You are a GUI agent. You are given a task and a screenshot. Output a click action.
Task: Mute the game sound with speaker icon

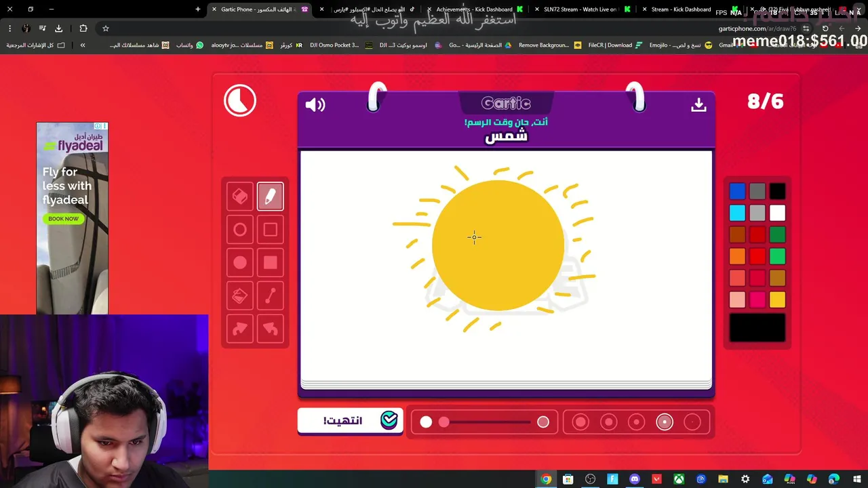tap(315, 105)
